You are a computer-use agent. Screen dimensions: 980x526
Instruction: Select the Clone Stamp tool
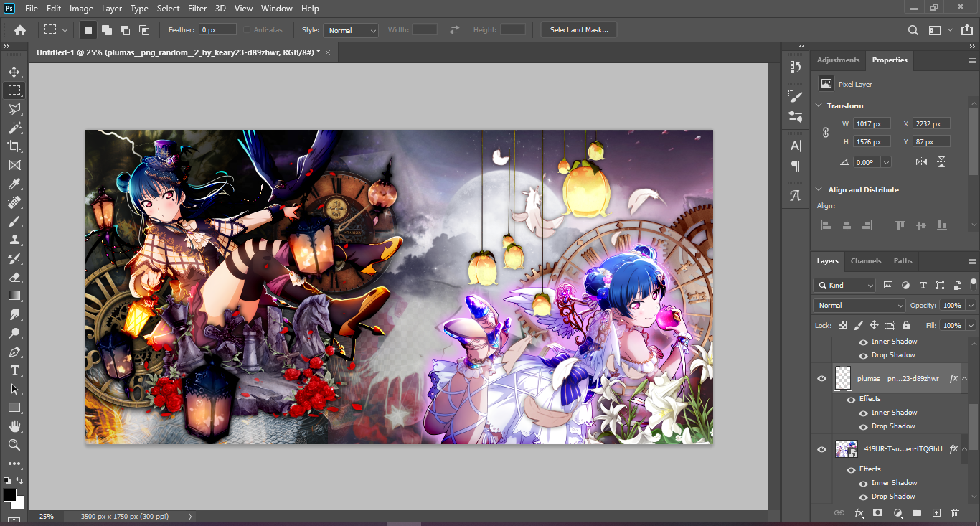(14, 240)
